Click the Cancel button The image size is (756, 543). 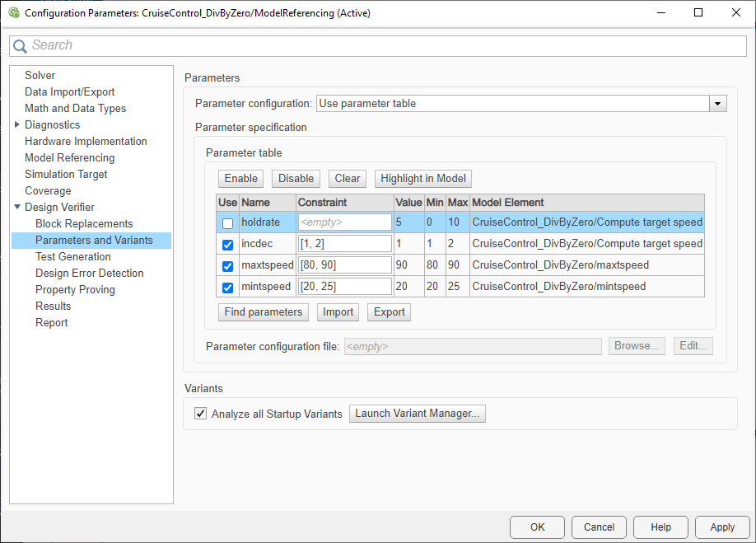pyautogui.click(x=599, y=527)
